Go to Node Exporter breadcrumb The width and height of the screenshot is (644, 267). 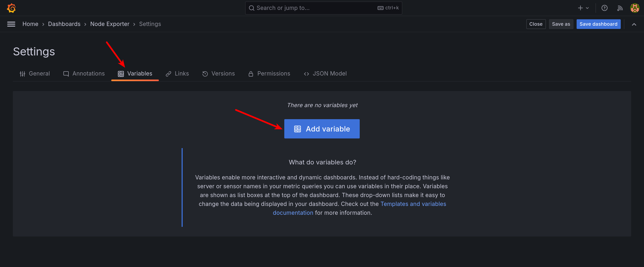click(110, 24)
